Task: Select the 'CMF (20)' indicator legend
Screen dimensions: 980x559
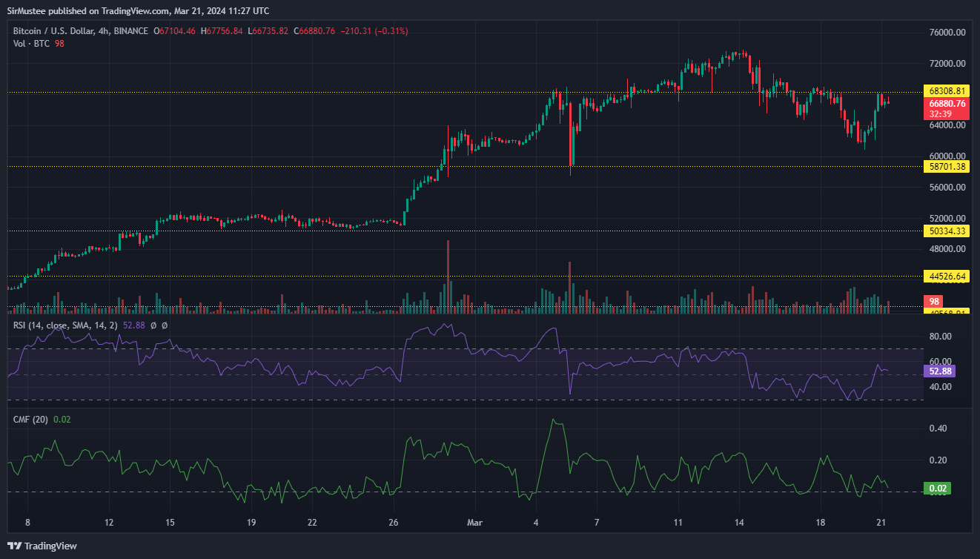Action: pos(30,420)
